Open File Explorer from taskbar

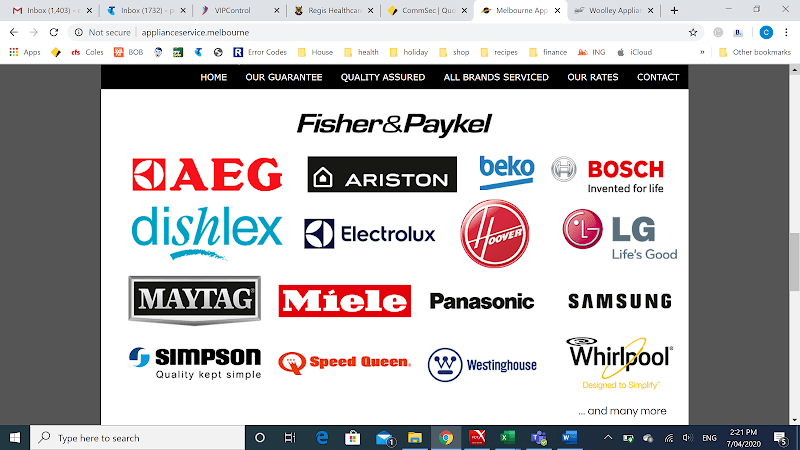click(x=415, y=438)
